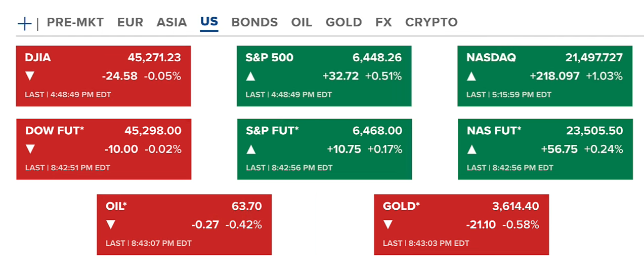Select the ASIA tab

171,22
